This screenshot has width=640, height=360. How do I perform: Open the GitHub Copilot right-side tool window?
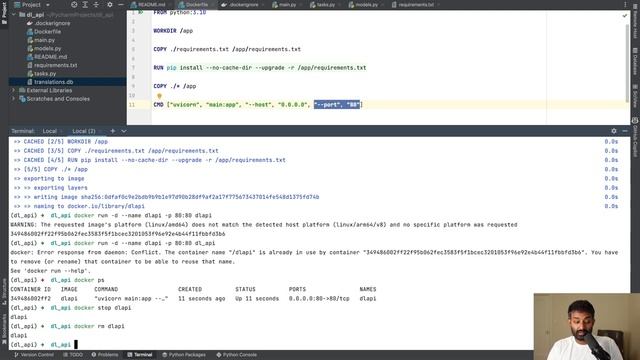click(x=635, y=137)
